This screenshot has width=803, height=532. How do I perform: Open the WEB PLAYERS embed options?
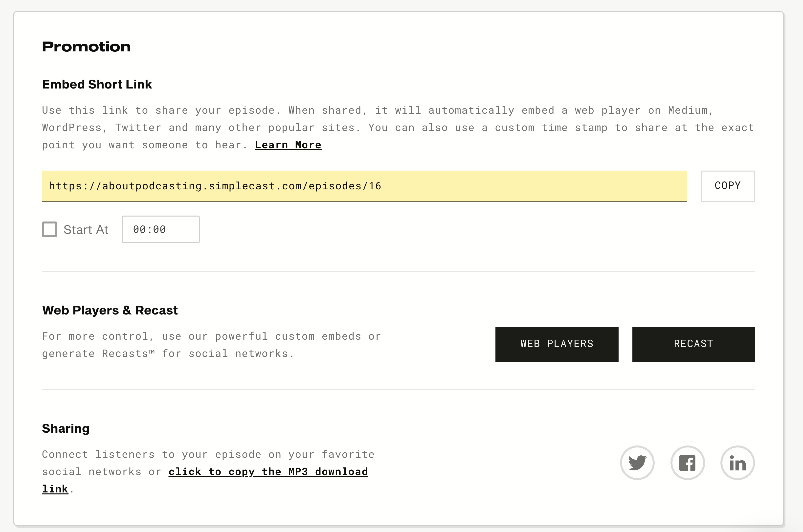point(557,344)
